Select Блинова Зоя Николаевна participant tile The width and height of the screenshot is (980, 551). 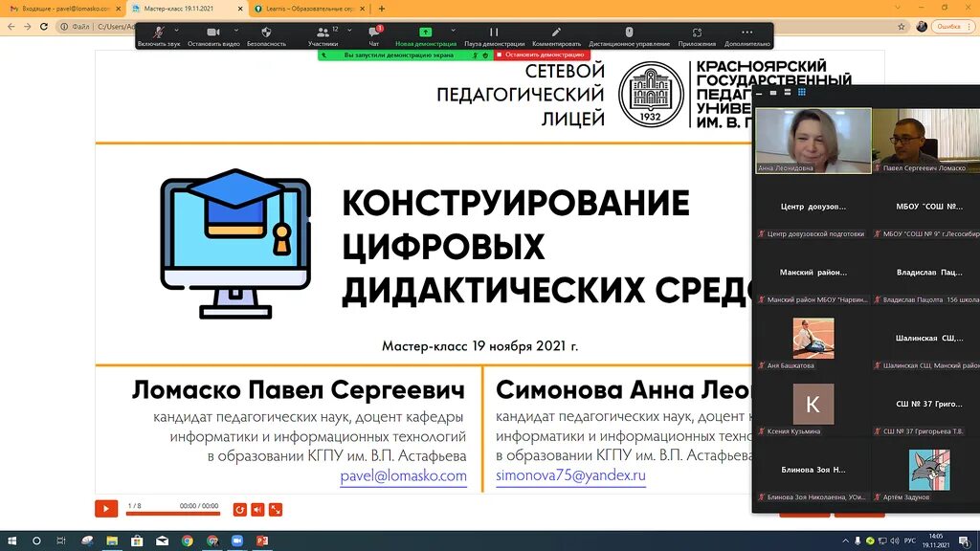pyautogui.click(x=813, y=470)
